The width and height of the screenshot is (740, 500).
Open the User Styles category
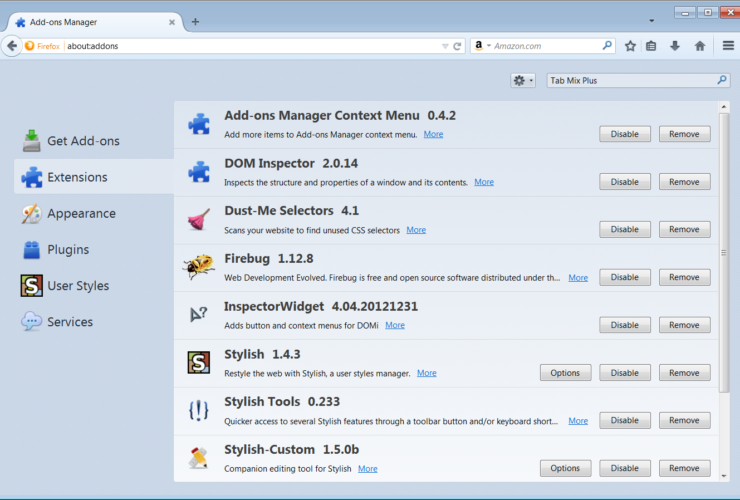pyautogui.click(x=65, y=286)
